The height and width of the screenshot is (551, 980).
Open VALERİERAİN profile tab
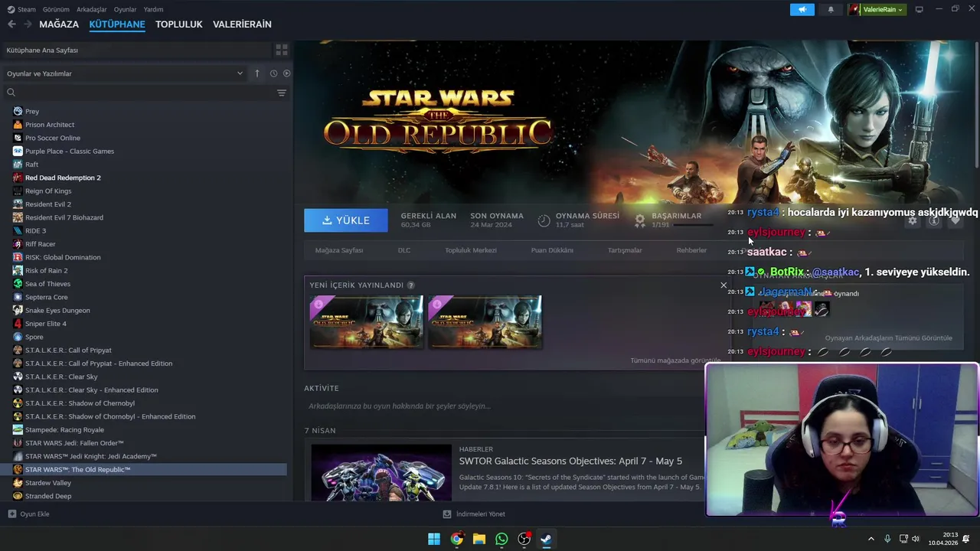coord(242,24)
